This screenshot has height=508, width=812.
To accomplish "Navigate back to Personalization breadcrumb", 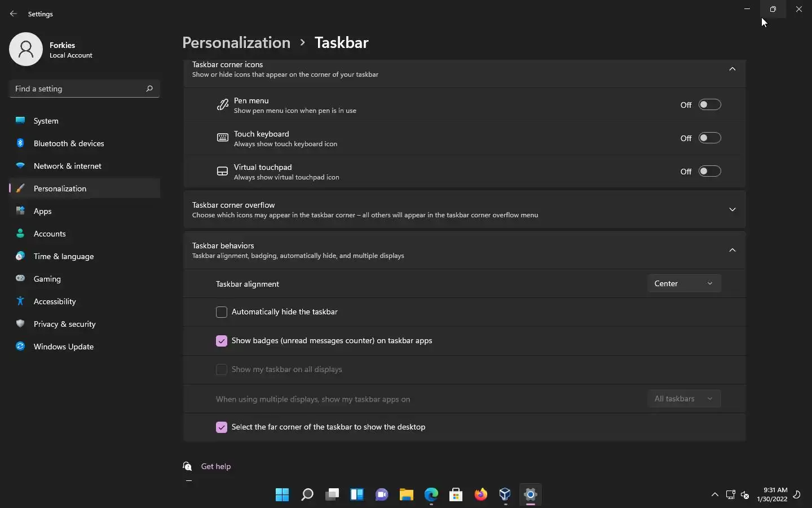I will (236, 43).
